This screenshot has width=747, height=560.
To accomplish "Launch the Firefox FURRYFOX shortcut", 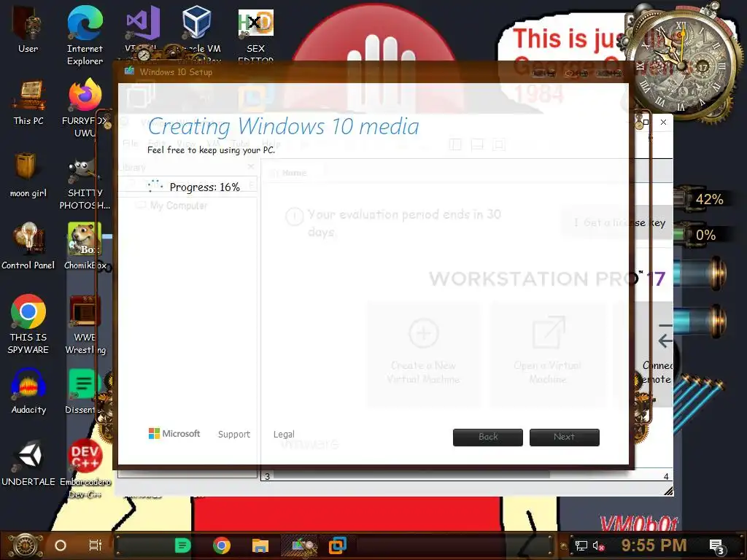I will [x=85, y=108].
